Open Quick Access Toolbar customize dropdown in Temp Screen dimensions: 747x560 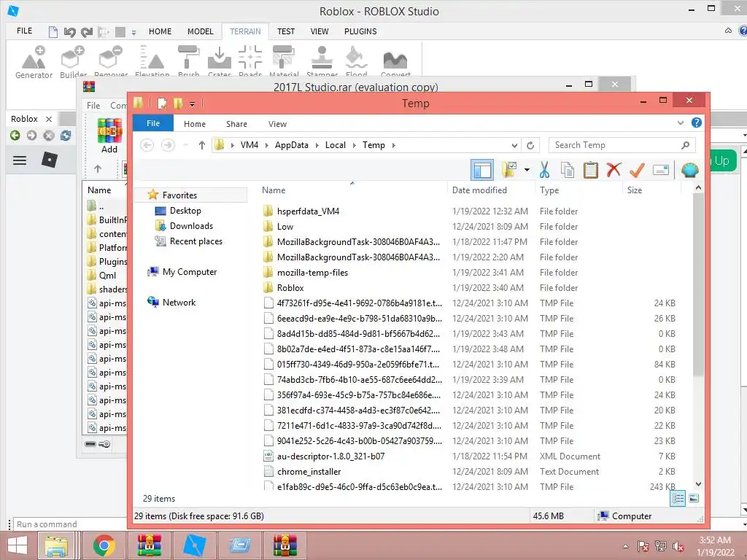coord(192,104)
